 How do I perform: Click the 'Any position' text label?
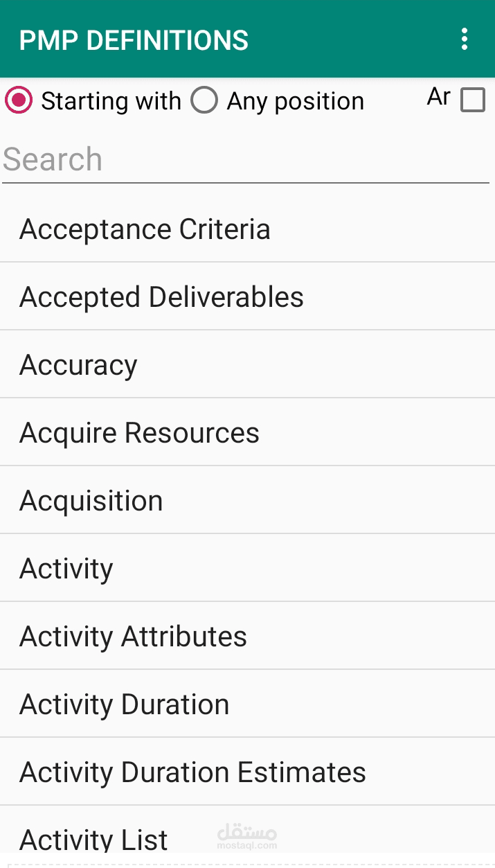click(294, 100)
